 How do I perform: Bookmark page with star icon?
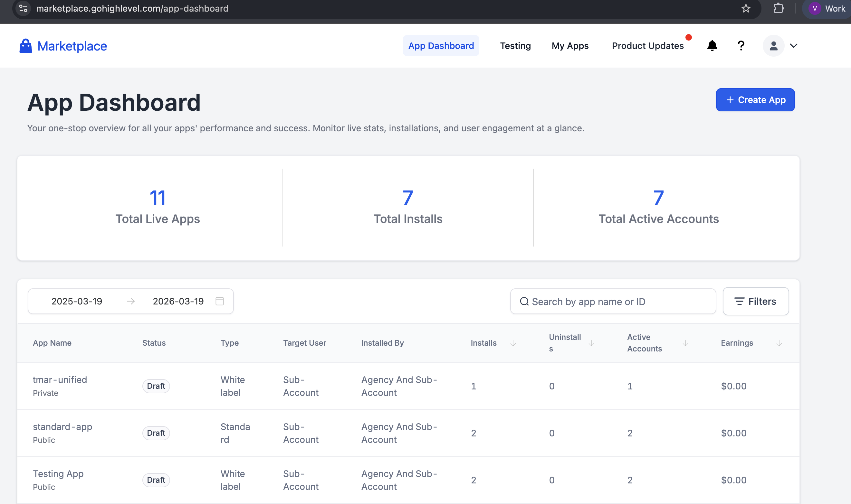pyautogui.click(x=746, y=8)
